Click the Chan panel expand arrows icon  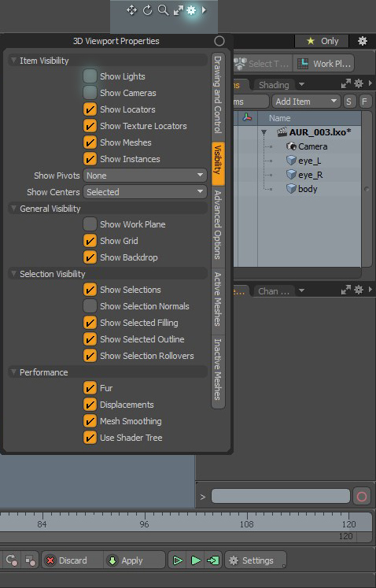point(345,290)
